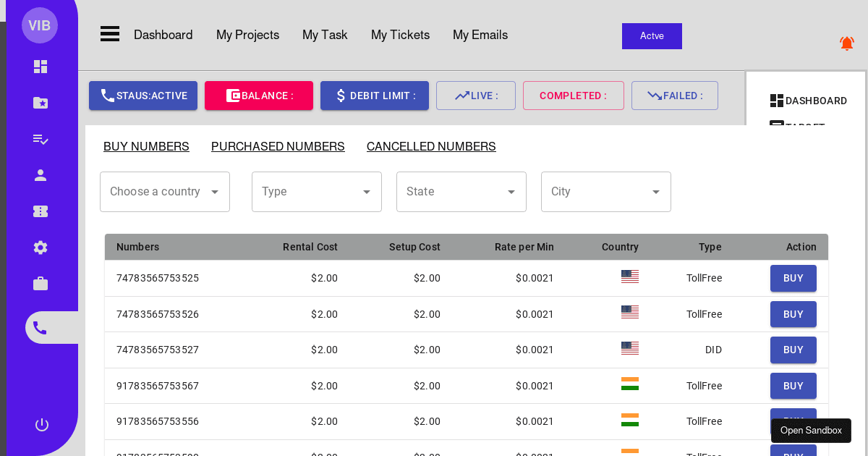Switch to PURCHASED NUMBERS tab
The height and width of the screenshot is (456, 868).
278,146
